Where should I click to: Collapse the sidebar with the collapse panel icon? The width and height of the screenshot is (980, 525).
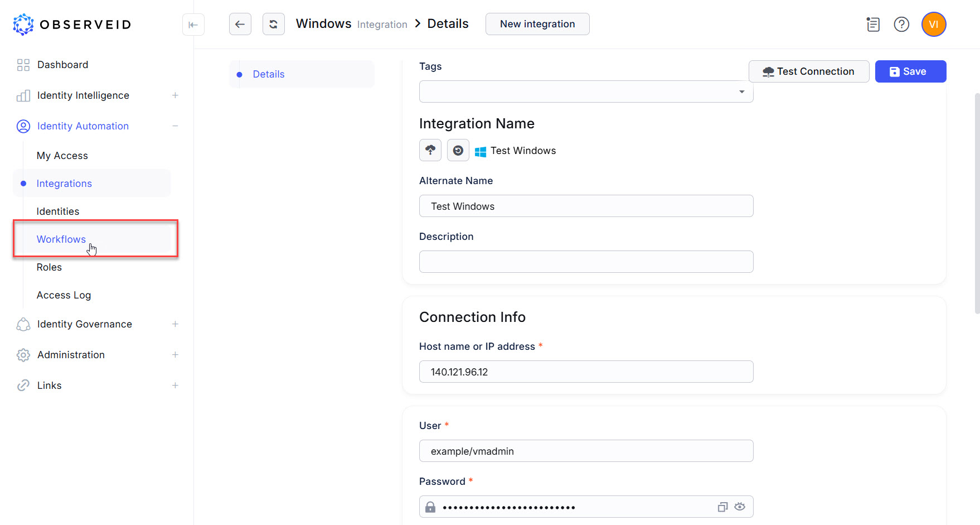coord(193,25)
